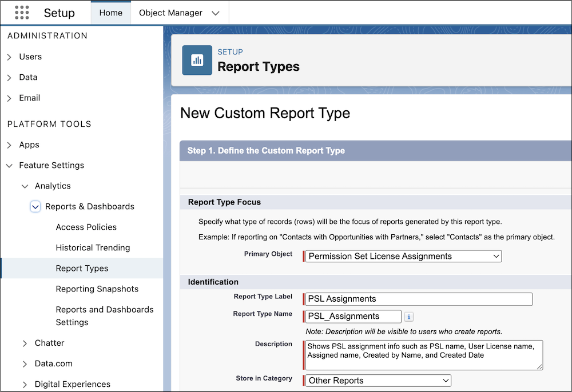
Task: Click the Report Types page heading
Action: pyautogui.click(x=259, y=67)
